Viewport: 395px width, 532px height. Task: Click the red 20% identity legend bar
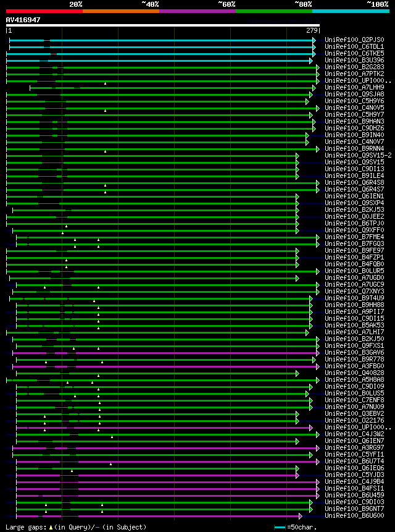44,11
